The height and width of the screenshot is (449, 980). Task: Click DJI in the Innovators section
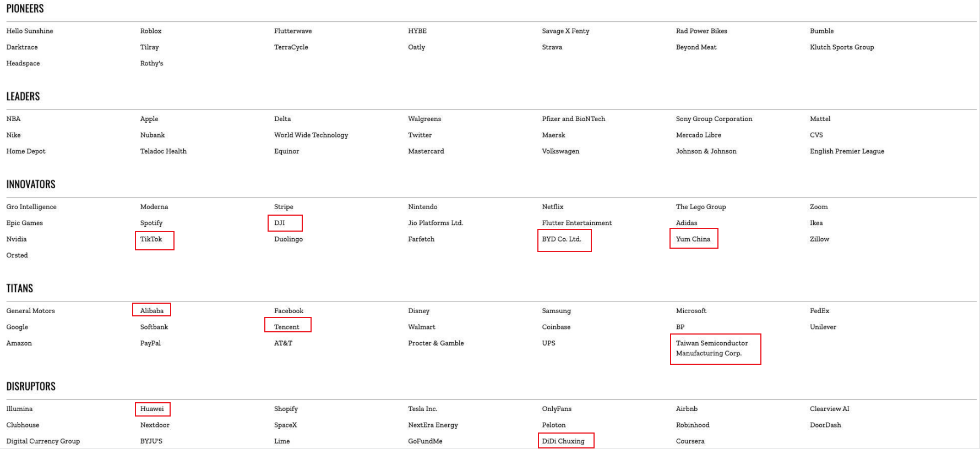(280, 223)
